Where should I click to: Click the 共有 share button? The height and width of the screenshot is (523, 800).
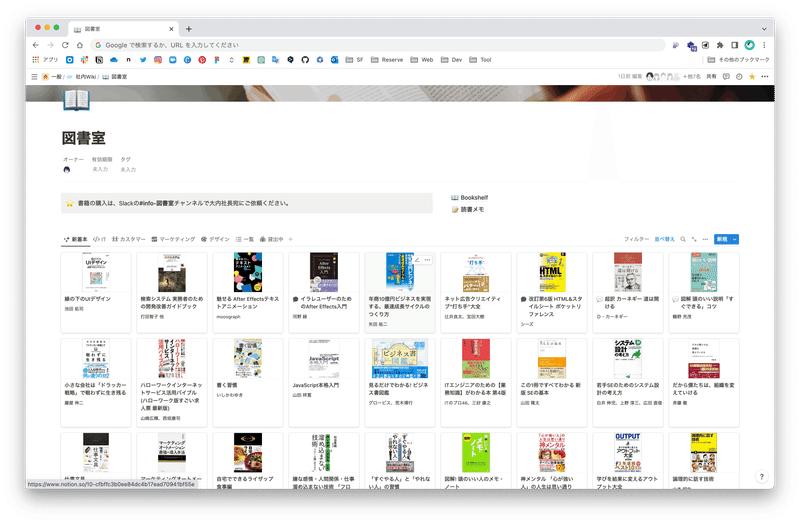pyautogui.click(x=711, y=77)
